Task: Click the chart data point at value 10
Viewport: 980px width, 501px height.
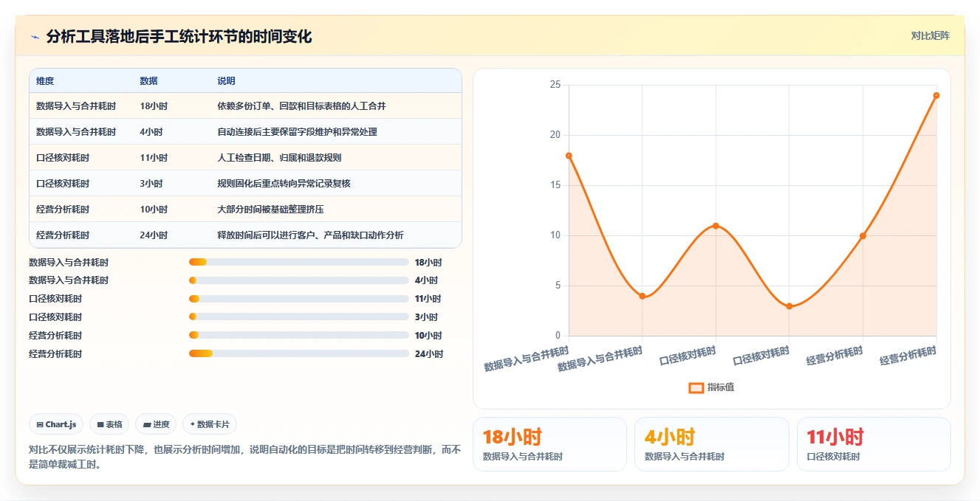Action: (863, 236)
